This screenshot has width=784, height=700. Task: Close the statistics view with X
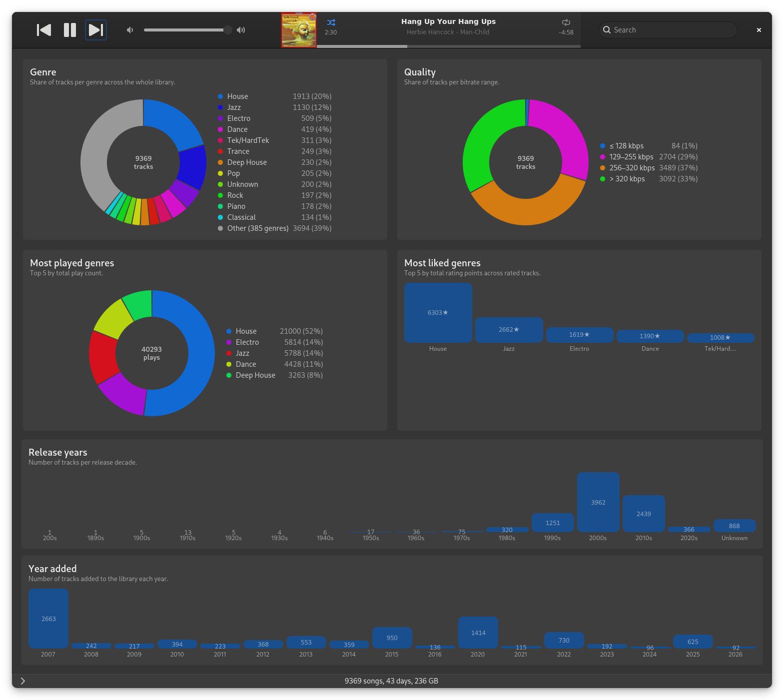pos(759,30)
